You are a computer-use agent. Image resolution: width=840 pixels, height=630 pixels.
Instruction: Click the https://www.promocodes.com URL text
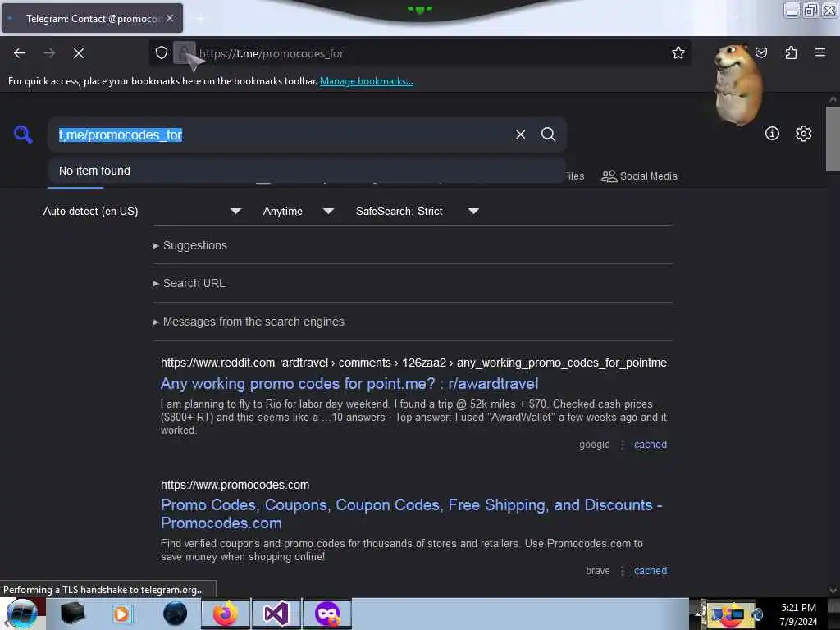pos(235,485)
